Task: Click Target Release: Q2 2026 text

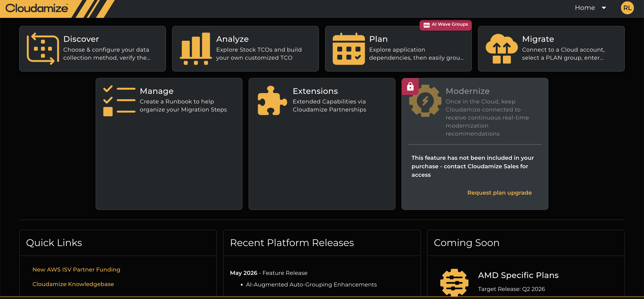Action: (511, 289)
